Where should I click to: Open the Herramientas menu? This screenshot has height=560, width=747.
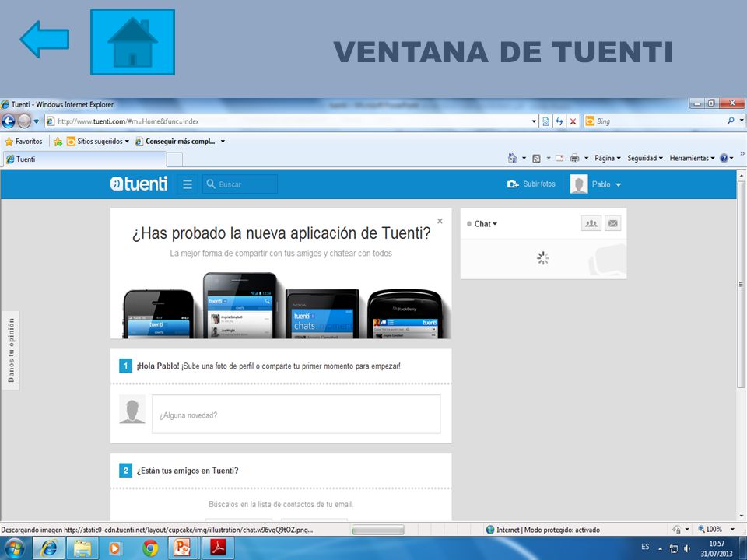pyautogui.click(x=693, y=158)
